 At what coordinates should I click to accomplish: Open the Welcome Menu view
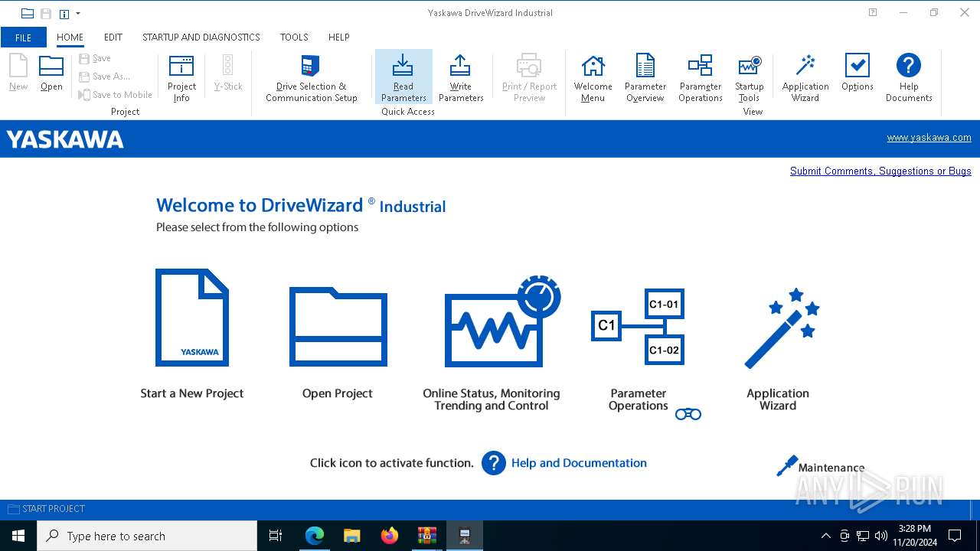[593, 77]
